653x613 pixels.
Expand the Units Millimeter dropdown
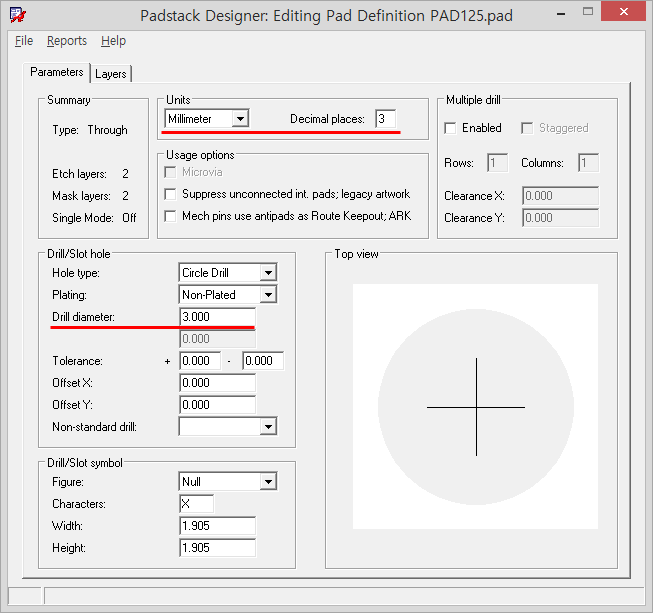click(240, 119)
